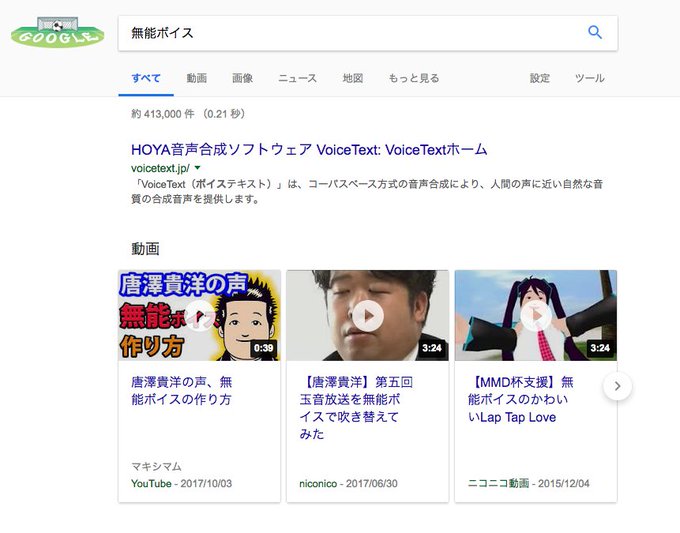Play the 第五回玉音放送 video thumbnail
The image size is (680, 533).
[x=368, y=315]
